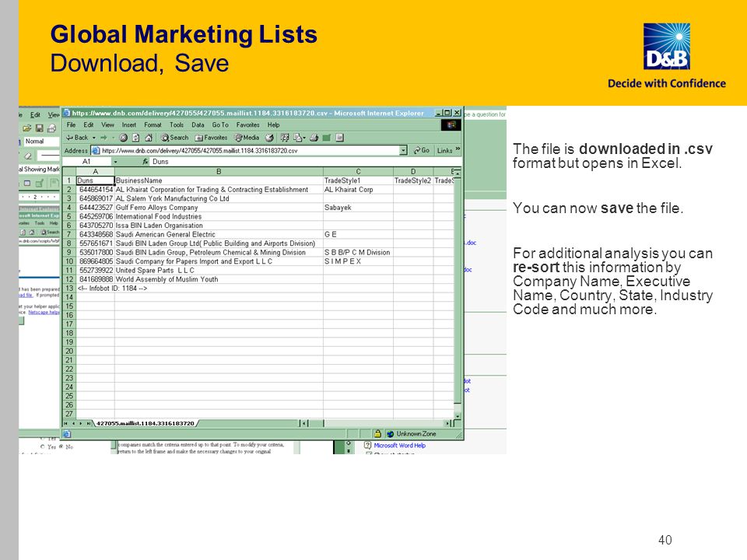Viewport: 747px width, 560px height.
Task: Click the Netscape help link in background page
Action: 44,313
